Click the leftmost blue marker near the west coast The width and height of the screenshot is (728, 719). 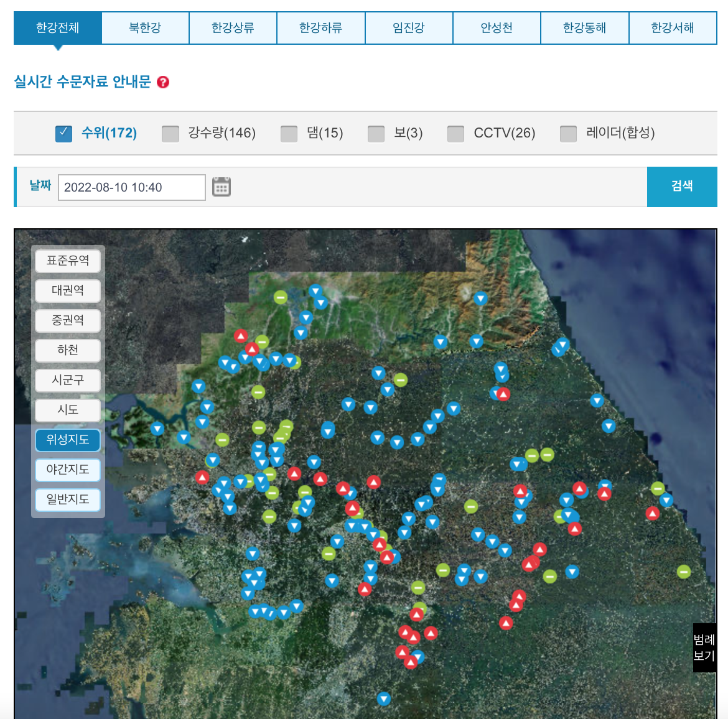(157, 429)
